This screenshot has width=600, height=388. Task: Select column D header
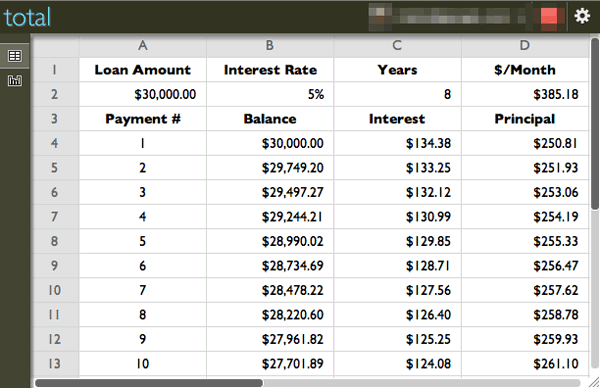(525, 46)
